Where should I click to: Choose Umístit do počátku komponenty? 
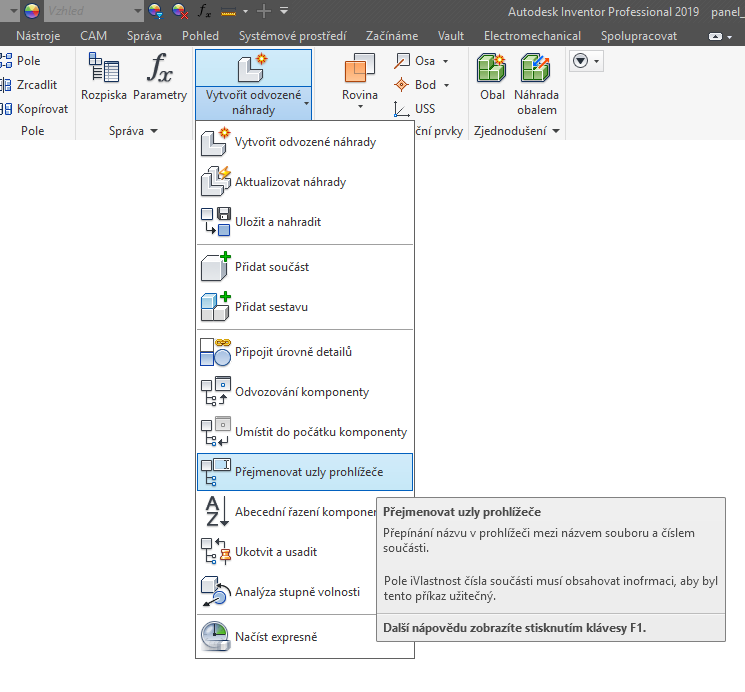(305, 432)
